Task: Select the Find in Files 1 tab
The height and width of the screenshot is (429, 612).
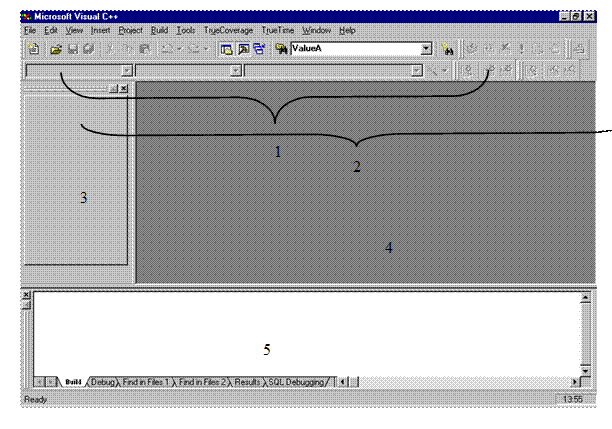Action: pos(146,382)
